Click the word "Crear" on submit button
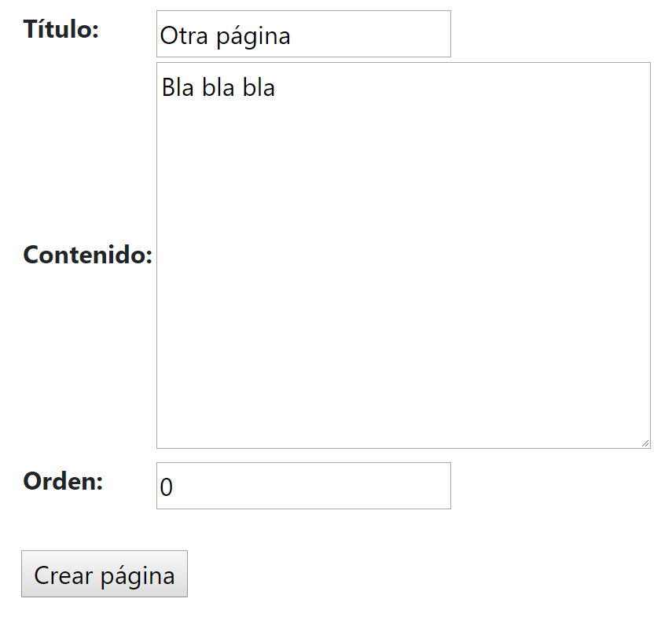672x617 pixels. tap(64, 575)
